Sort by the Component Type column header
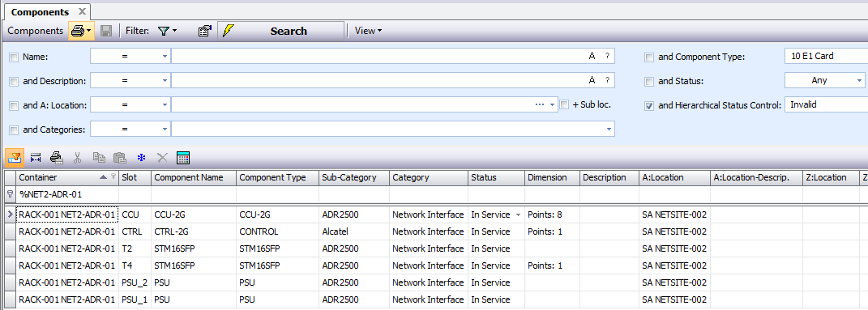The height and width of the screenshot is (310, 868). tap(277, 177)
